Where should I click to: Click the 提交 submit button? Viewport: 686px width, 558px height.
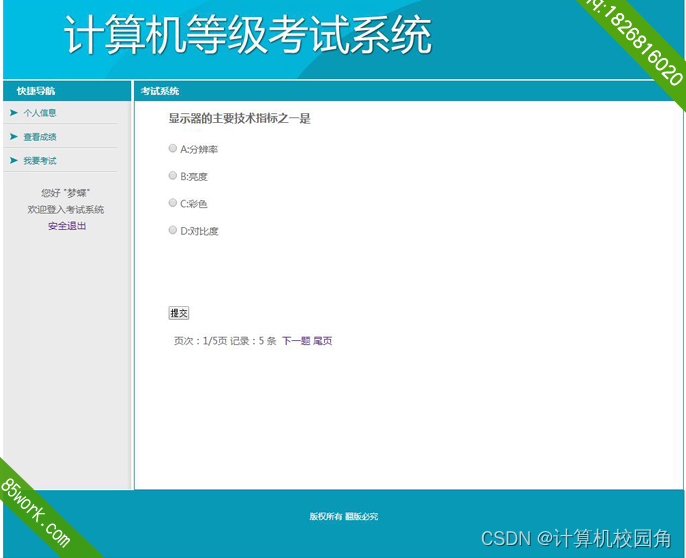178,313
